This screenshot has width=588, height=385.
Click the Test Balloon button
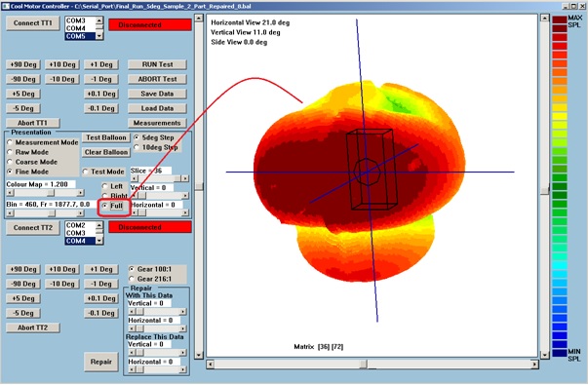tap(106, 137)
